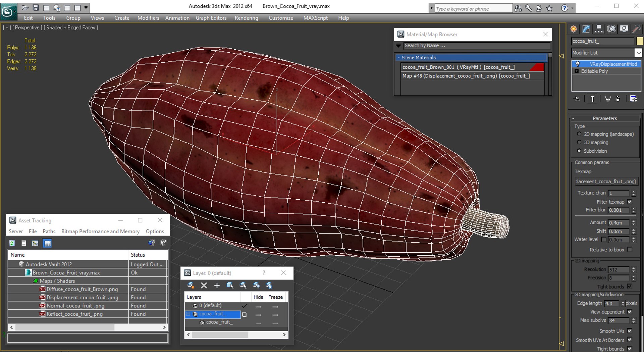Open the MAXScript menu
Viewport: 644px width, 352px height.
(315, 18)
